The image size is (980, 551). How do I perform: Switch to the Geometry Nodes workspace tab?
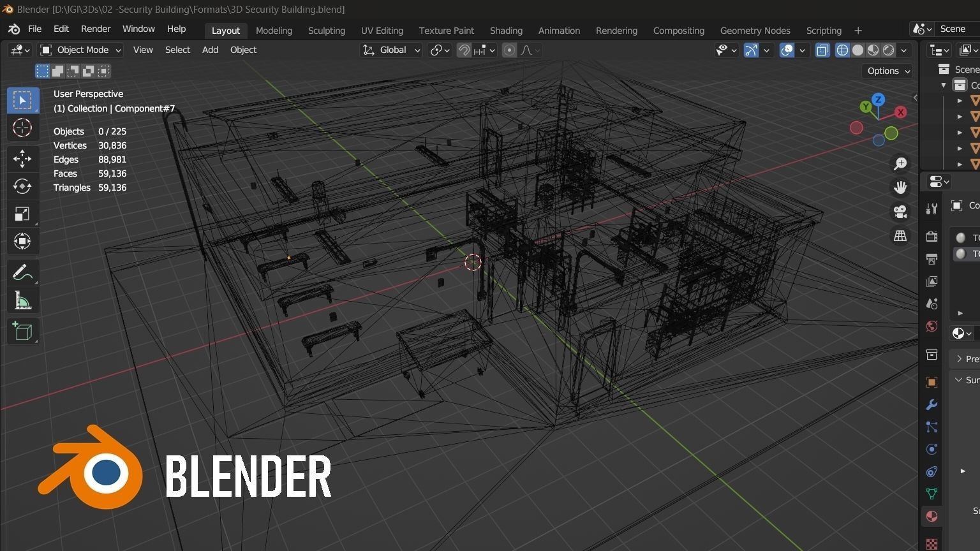pos(755,31)
